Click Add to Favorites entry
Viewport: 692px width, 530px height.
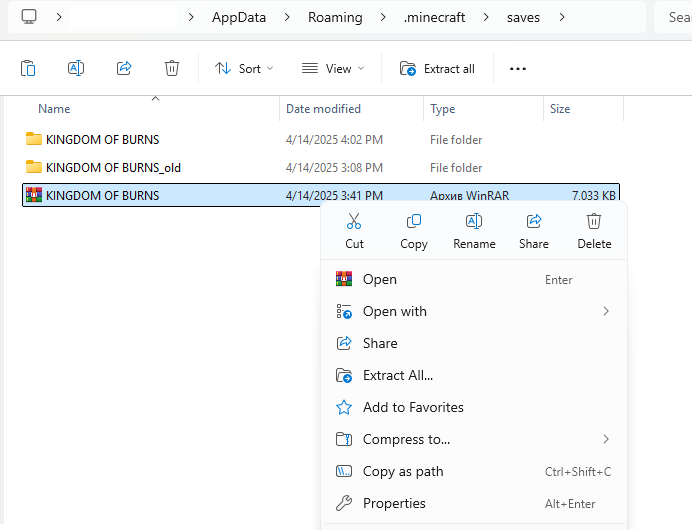pos(413,407)
